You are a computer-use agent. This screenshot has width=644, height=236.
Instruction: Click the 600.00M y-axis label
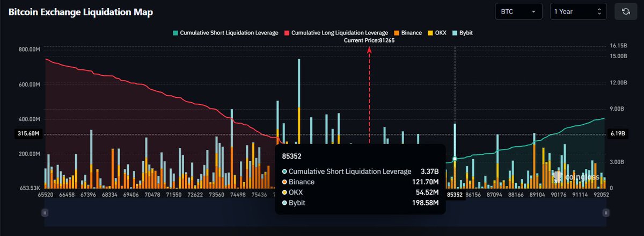(x=30, y=84)
